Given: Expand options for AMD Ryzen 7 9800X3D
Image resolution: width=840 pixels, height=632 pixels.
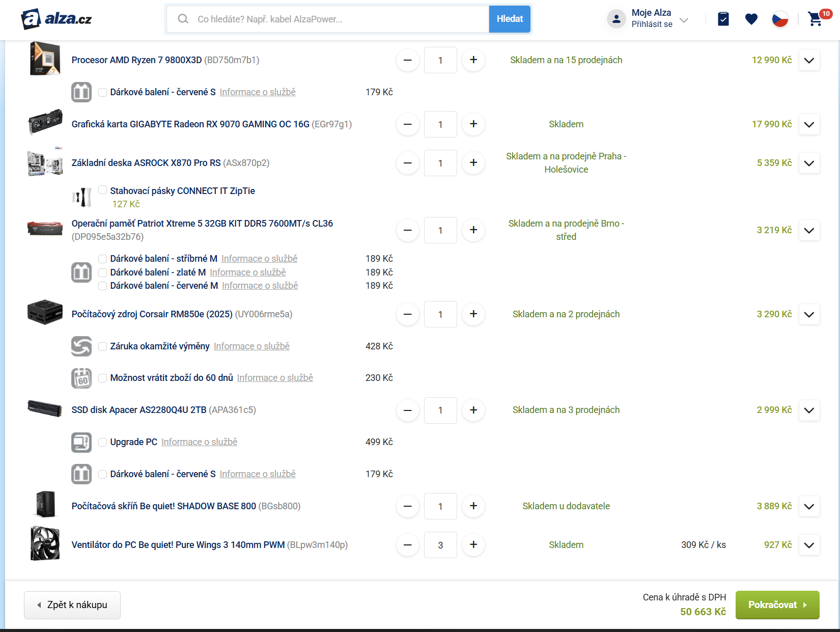Looking at the screenshot, I should tap(809, 61).
